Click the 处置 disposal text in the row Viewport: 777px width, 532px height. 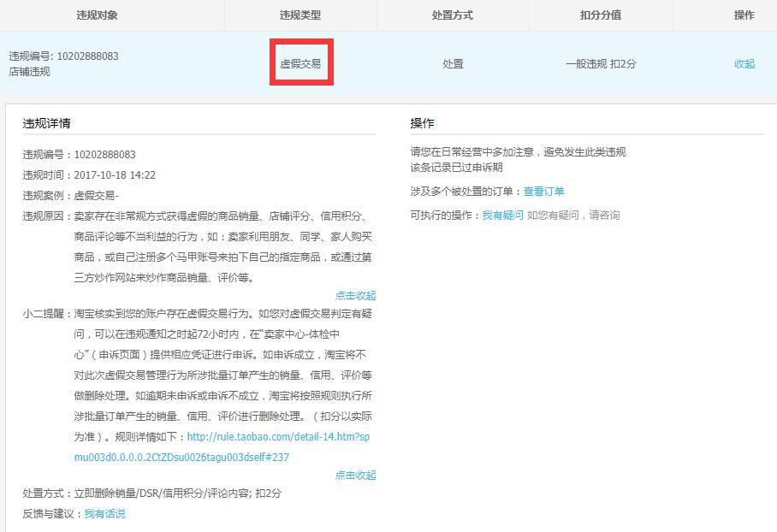tap(454, 63)
